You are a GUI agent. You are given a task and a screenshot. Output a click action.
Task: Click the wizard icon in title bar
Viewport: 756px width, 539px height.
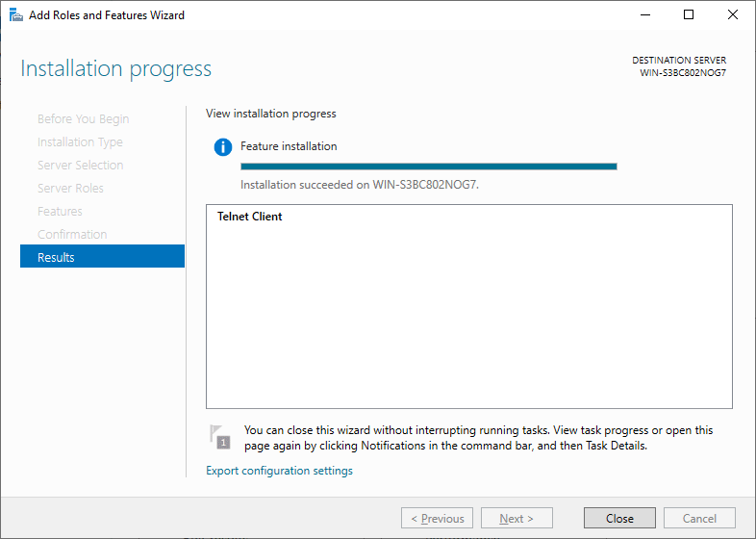[x=16, y=15]
